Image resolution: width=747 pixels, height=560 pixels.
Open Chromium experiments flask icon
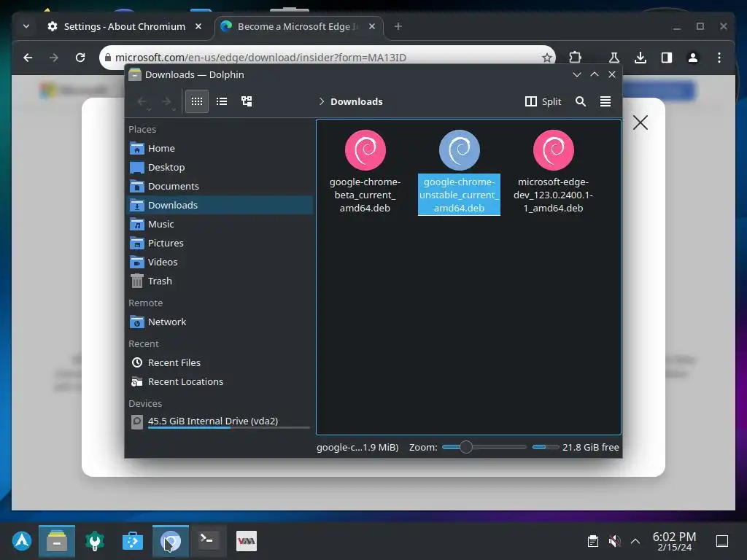pyautogui.click(x=614, y=58)
